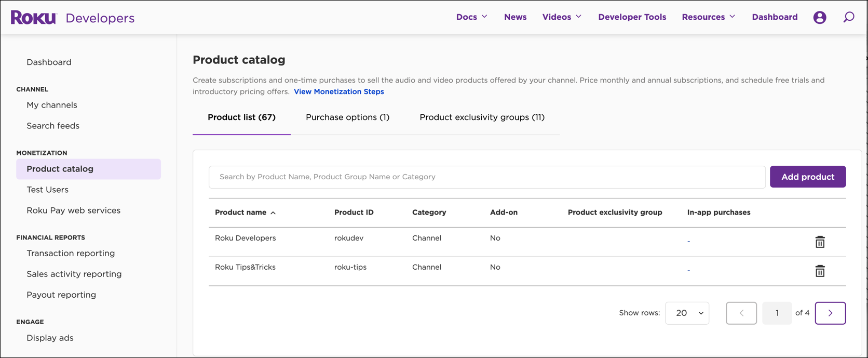Switch to Purchase options tab

click(347, 117)
